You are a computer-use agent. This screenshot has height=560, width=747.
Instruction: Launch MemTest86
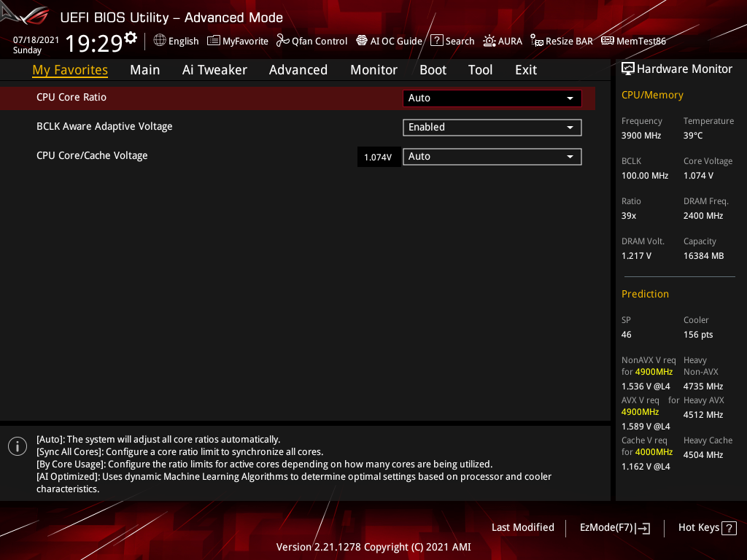tap(633, 41)
